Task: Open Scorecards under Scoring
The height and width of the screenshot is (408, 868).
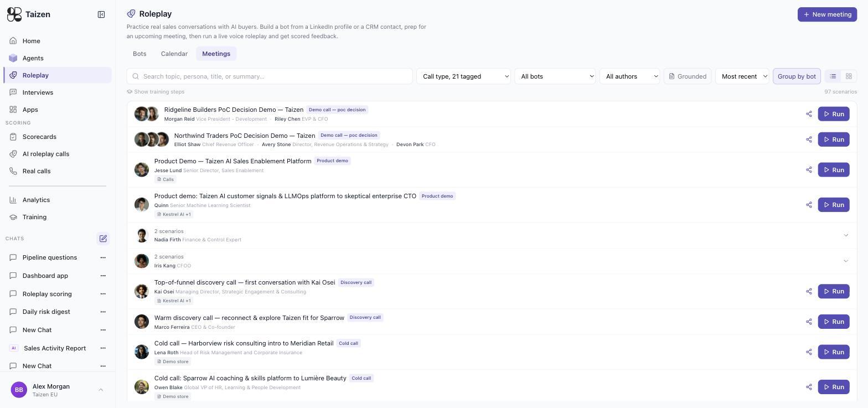Action: (58, 137)
